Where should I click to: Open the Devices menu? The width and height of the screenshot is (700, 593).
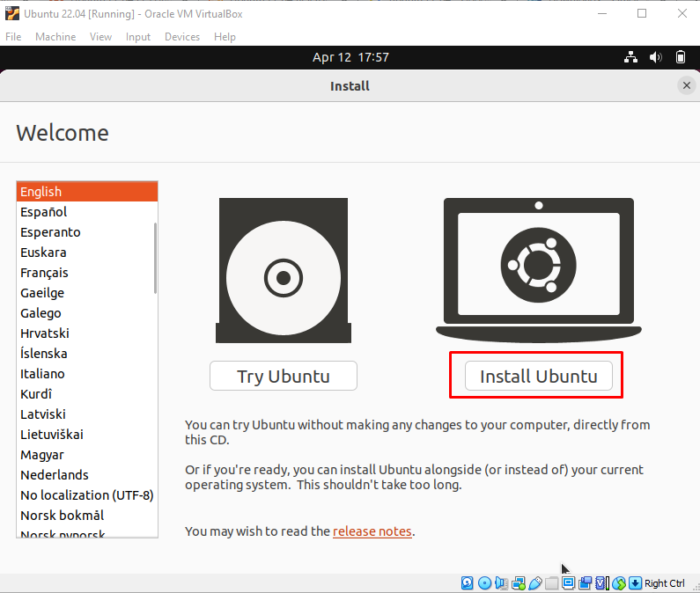tap(182, 37)
